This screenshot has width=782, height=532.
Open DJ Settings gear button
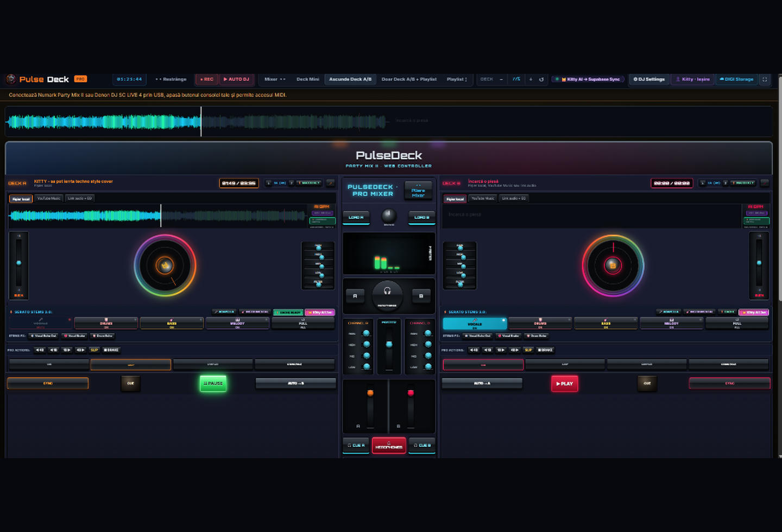coord(649,79)
